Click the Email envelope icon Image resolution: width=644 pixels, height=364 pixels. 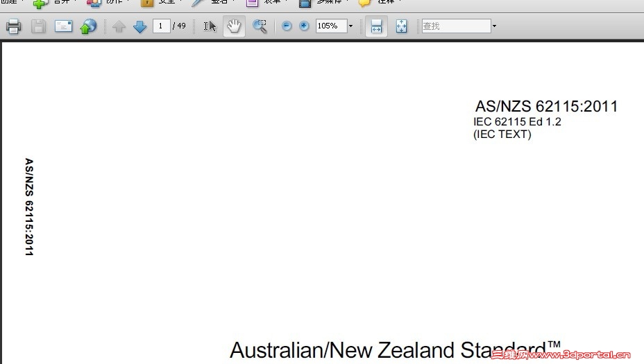tap(64, 26)
